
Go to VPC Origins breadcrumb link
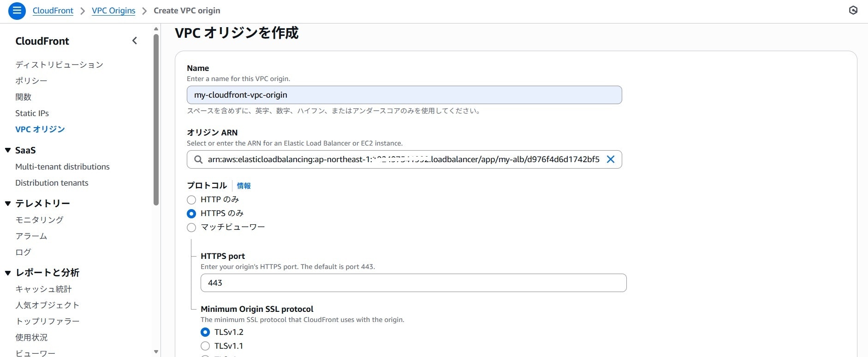[x=113, y=11]
